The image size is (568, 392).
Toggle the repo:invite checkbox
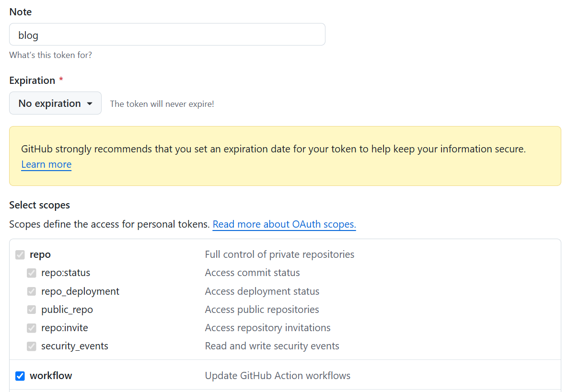tap(32, 328)
